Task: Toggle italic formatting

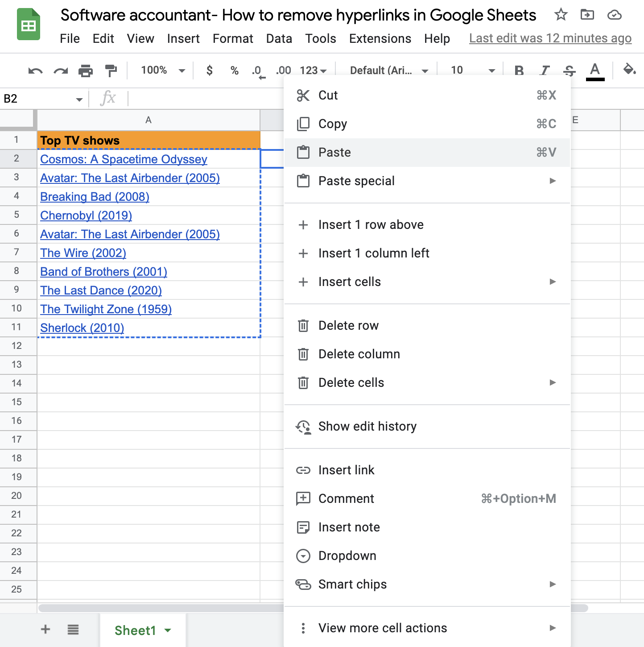Action: tap(544, 71)
